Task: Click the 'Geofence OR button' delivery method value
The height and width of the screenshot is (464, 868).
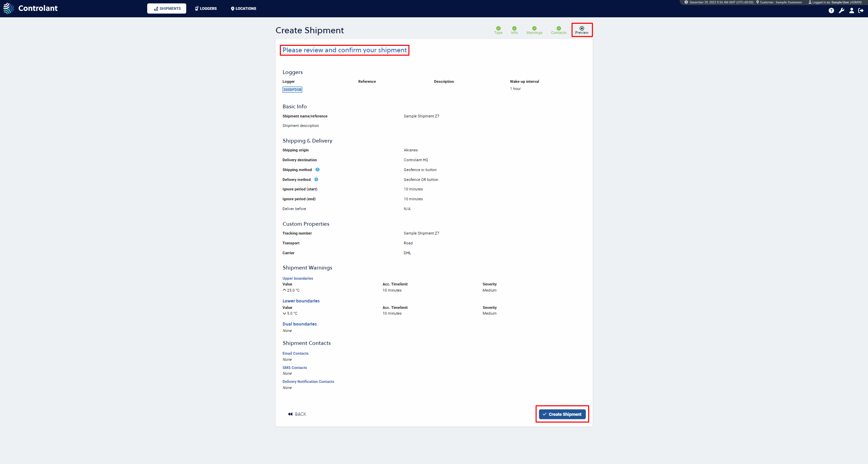Action: [421, 180]
